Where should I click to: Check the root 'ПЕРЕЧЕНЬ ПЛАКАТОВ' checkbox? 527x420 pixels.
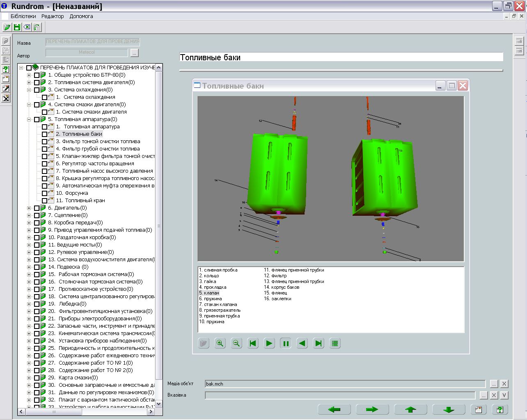[29, 68]
